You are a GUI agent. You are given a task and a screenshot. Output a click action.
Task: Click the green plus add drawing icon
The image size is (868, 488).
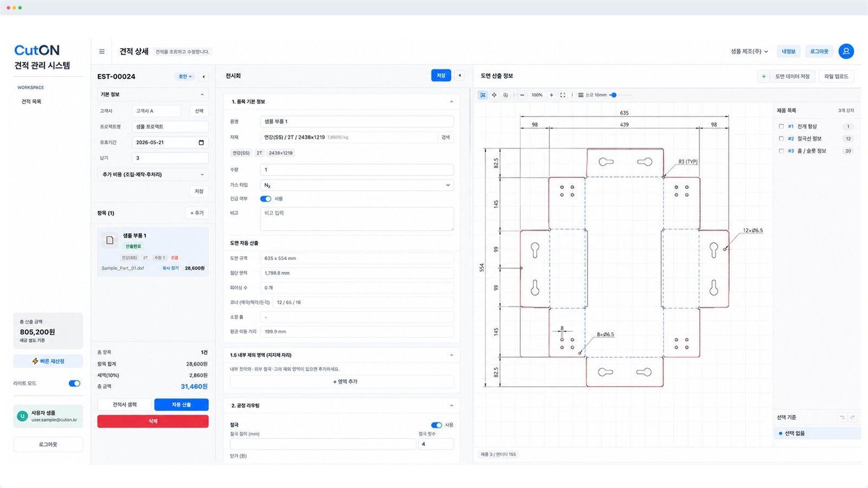[763, 76]
